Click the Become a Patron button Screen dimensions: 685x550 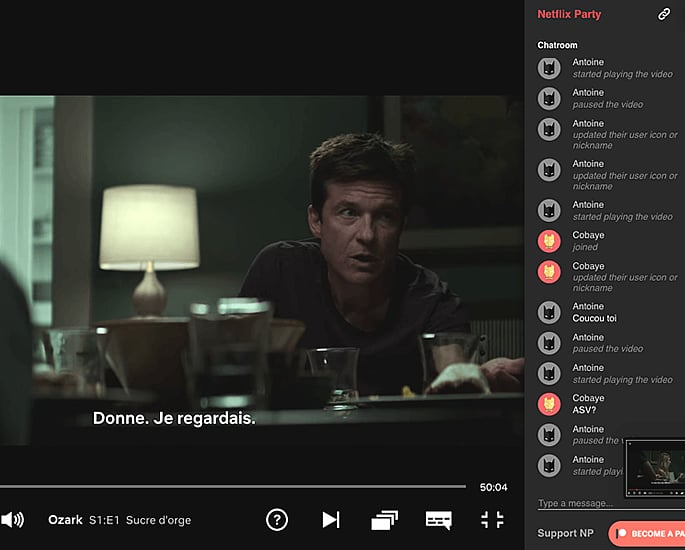(x=647, y=533)
